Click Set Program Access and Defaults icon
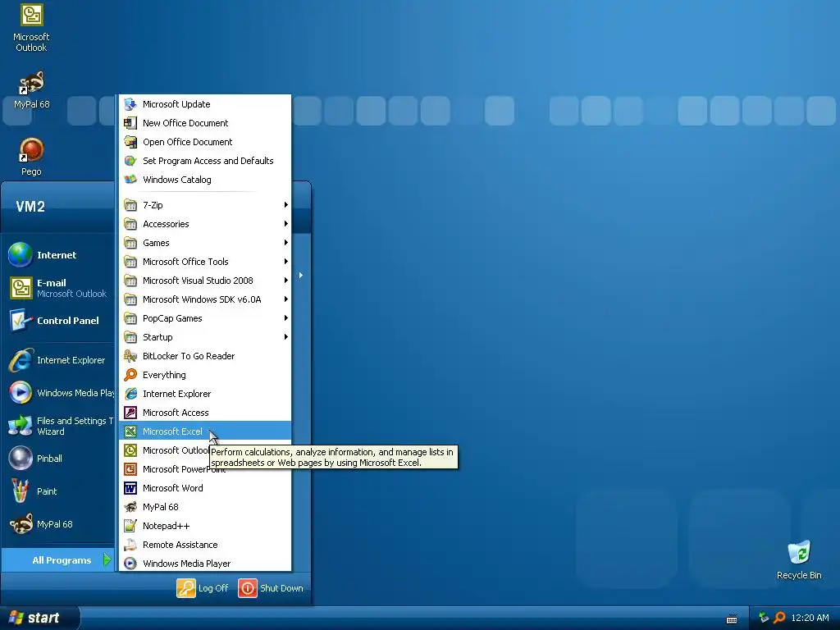The width and height of the screenshot is (840, 630). (130, 161)
